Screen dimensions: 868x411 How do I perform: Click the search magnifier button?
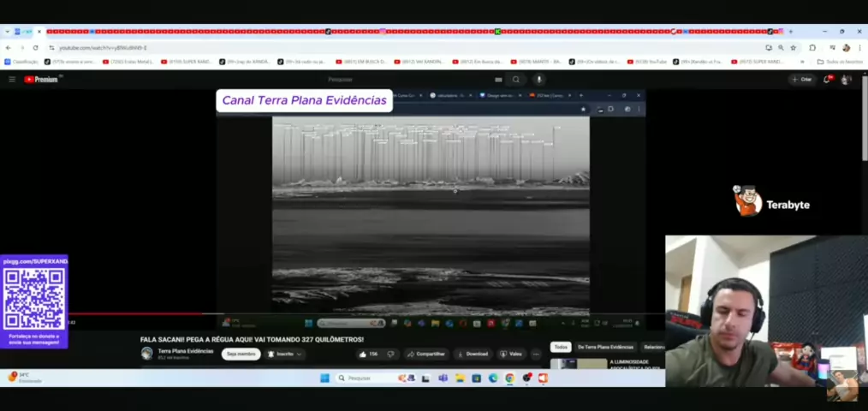[x=515, y=80]
